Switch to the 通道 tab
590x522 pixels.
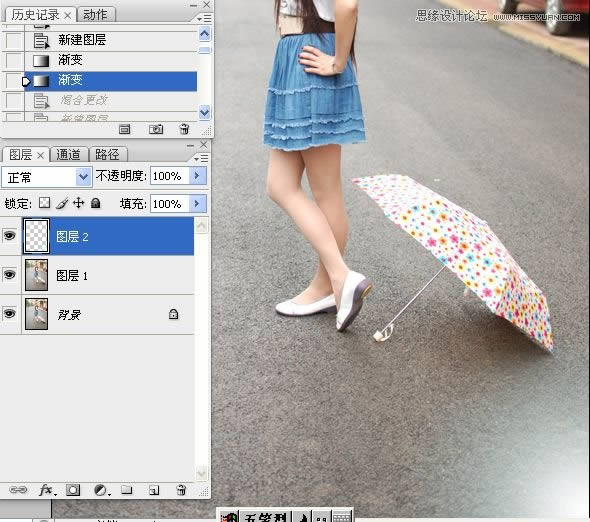[x=68, y=154]
